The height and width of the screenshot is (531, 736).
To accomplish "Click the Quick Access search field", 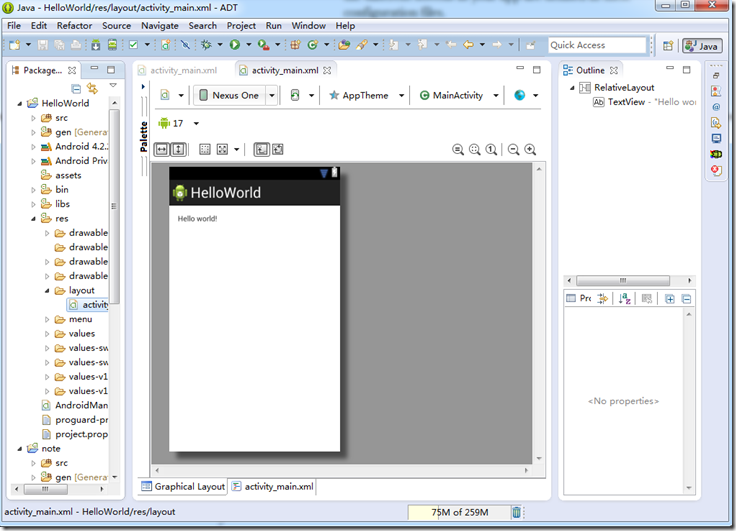I will coord(597,45).
